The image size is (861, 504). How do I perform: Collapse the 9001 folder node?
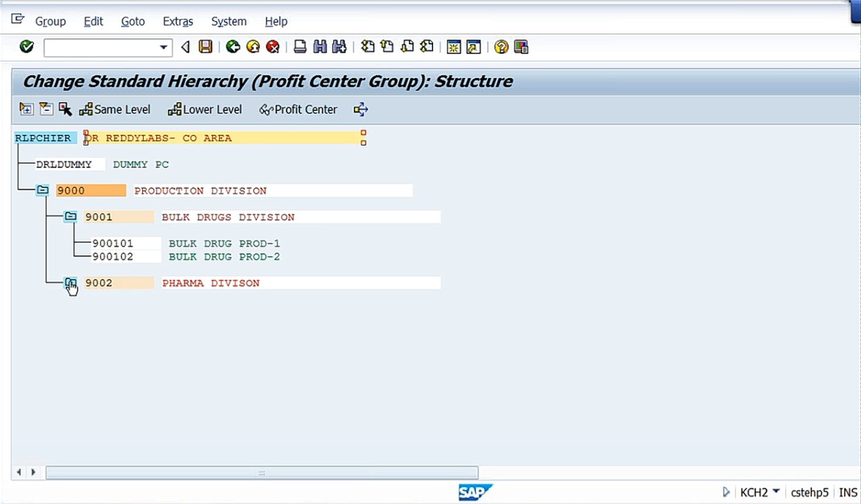[x=70, y=216]
